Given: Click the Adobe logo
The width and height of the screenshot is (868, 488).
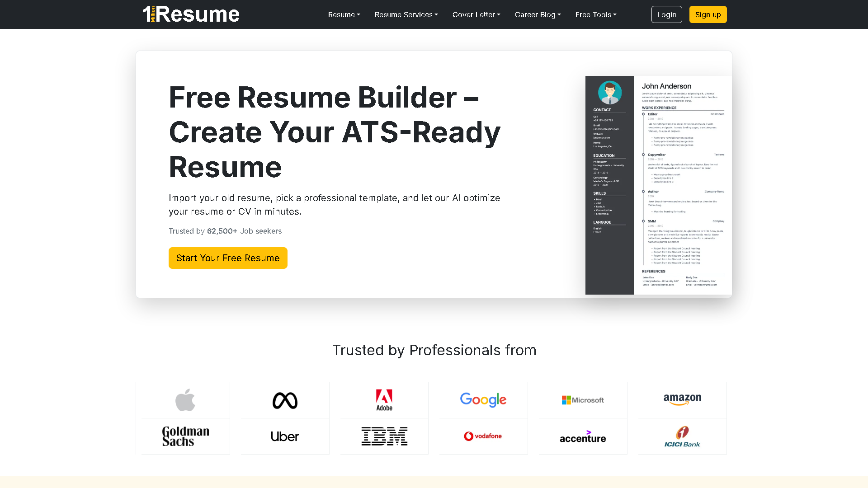Looking at the screenshot, I should (384, 399).
